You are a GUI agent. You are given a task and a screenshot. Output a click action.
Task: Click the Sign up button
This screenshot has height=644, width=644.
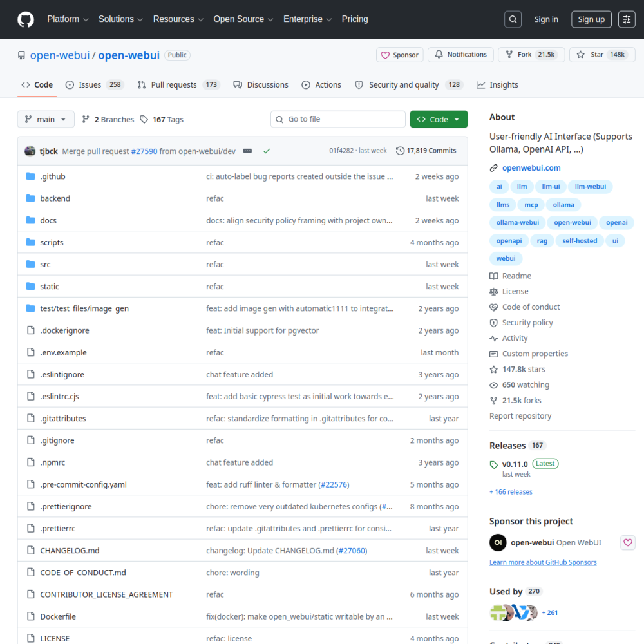pyautogui.click(x=591, y=19)
